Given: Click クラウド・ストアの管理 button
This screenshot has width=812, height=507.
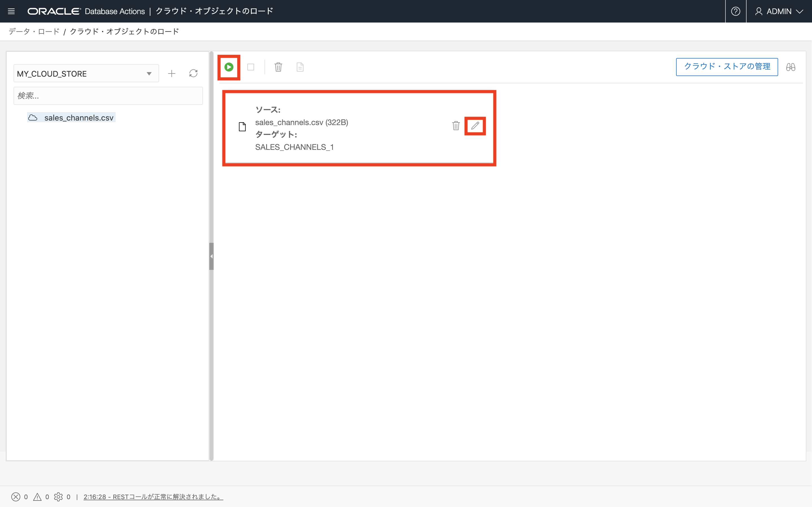Looking at the screenshot, I should click(x=727, y=67).
